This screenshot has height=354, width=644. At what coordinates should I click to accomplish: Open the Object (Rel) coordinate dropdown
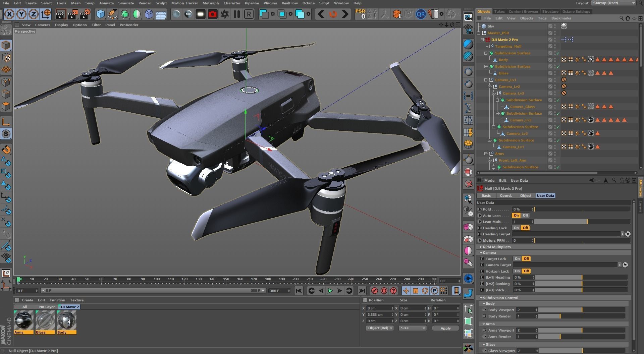pos(380,328)
